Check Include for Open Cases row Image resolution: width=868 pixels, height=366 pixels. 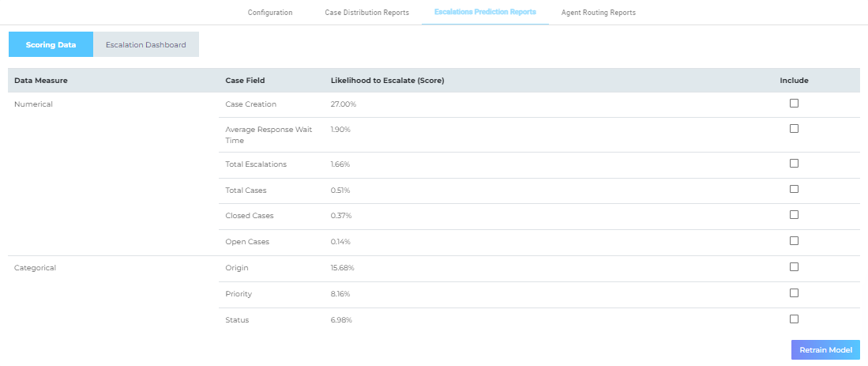pos(794,240)
